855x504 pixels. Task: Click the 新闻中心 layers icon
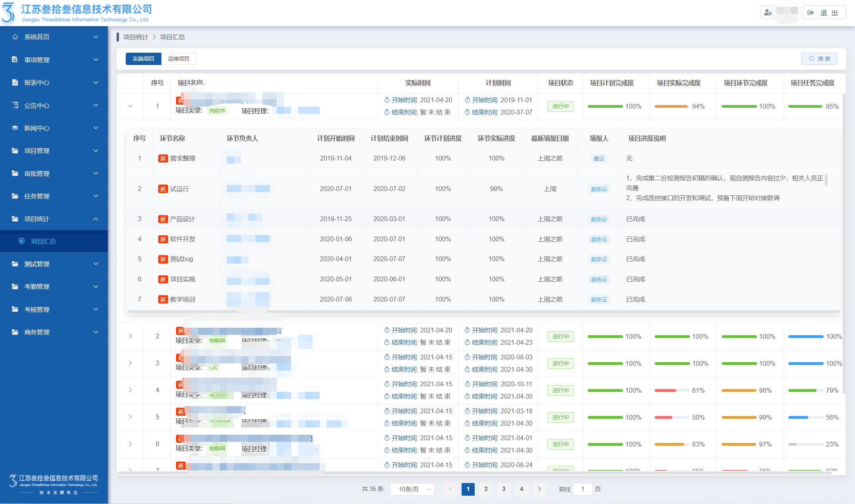(x=15, y=128)
